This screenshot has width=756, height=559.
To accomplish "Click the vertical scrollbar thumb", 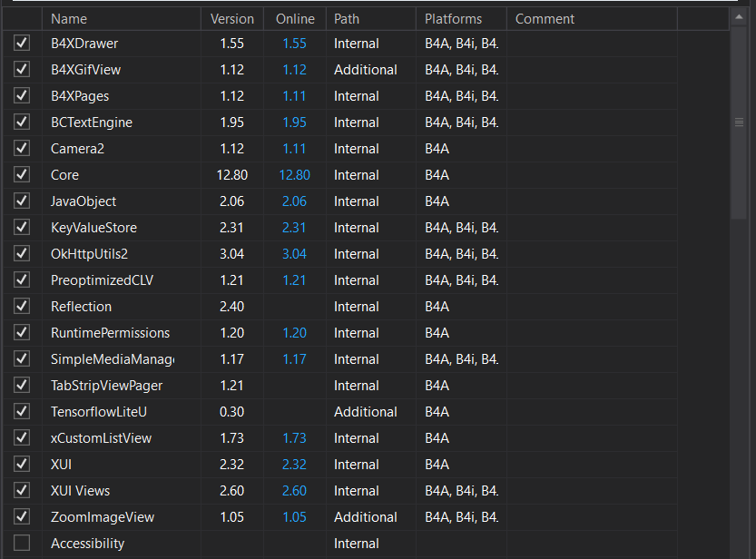I will click(x=741, y=121).
